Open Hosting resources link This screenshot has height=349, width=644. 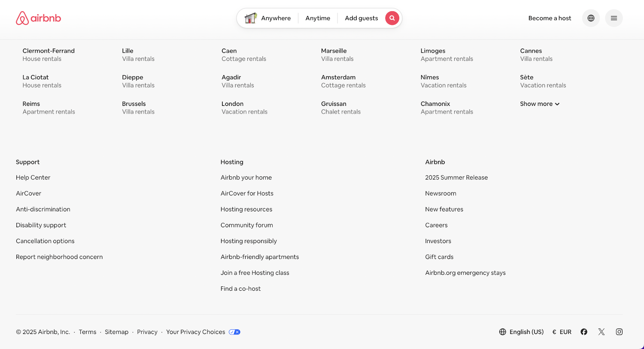246,209
